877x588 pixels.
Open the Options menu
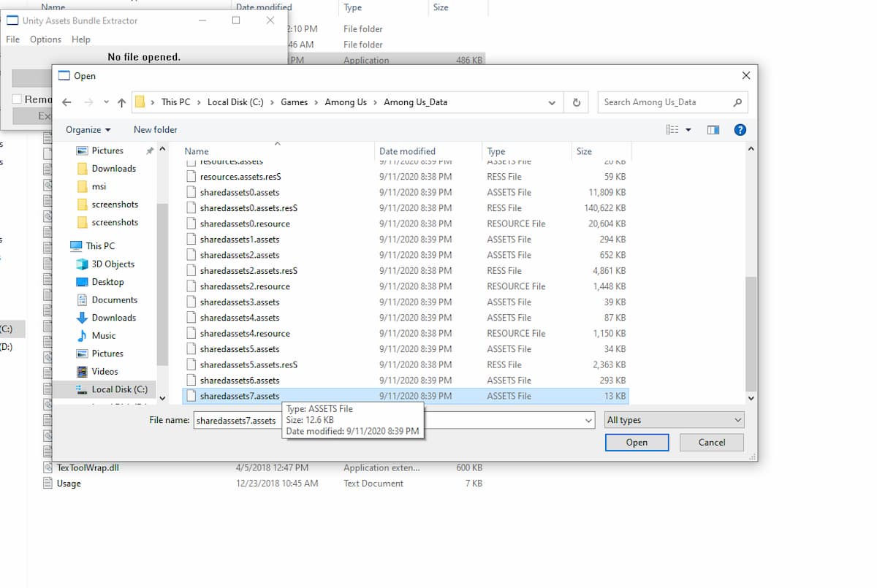pyautogui.click(x=45, y=39)
